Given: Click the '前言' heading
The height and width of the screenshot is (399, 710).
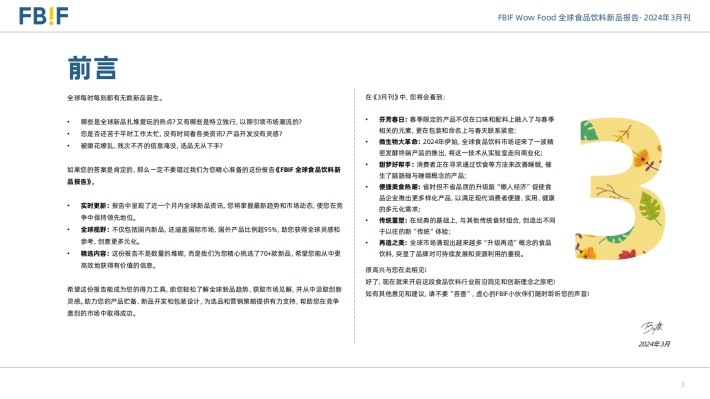Looking at the screenshot, I should (93, 68).
